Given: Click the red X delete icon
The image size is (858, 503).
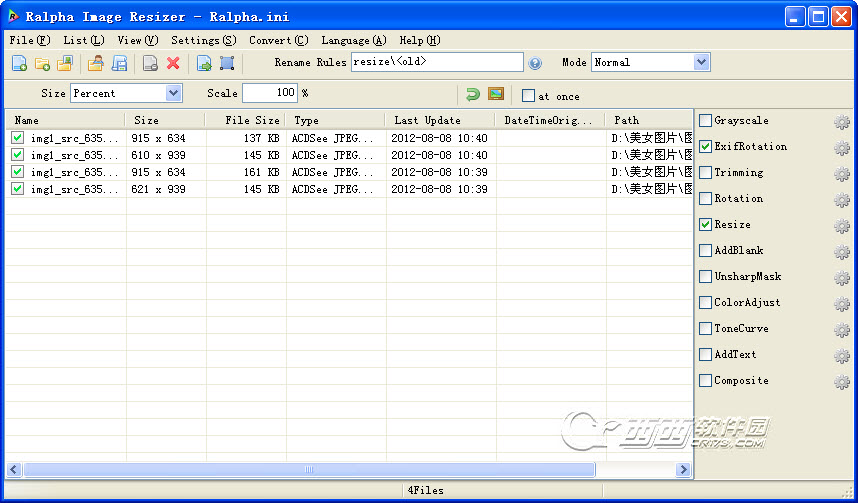Looking at the screenshot, I should click(173, 63).
